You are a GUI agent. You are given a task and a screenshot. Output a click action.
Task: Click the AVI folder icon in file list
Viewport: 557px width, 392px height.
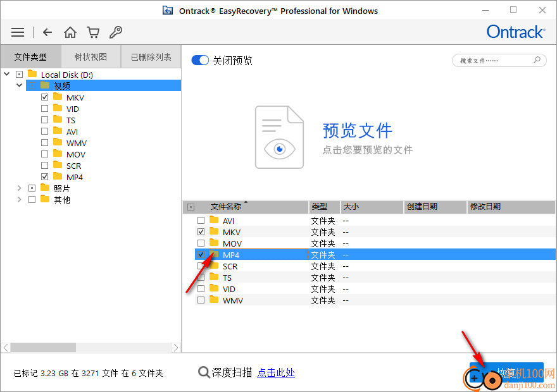tap(214, 220)
